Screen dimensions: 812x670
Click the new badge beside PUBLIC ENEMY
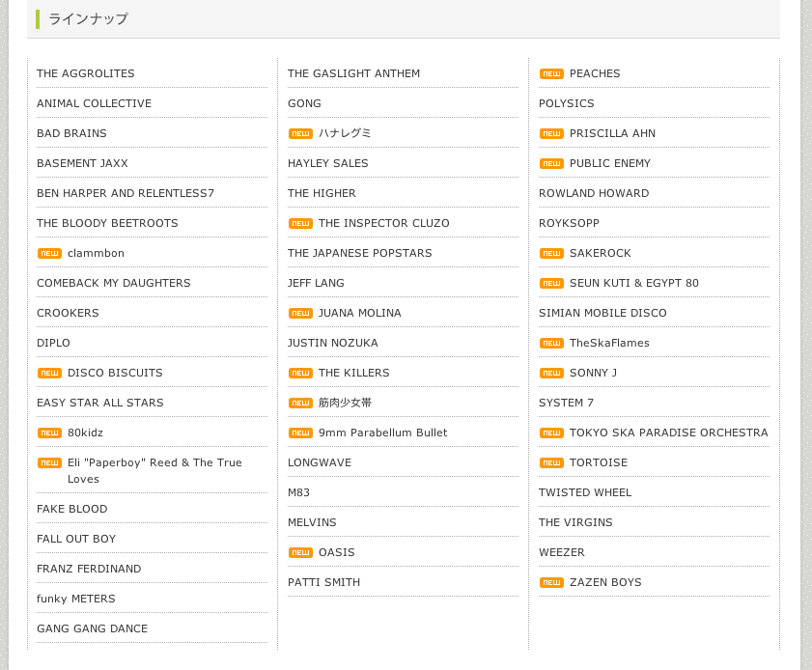tap(551, 163)
